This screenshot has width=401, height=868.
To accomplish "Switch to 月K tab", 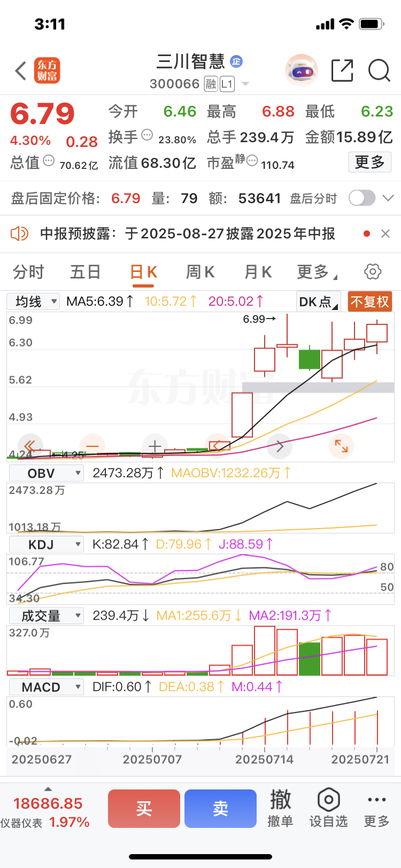I will coord(258,272).
